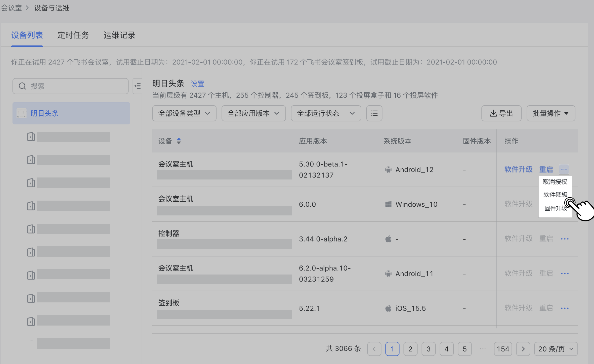
Task: Collapse the sidebar panel toggle icon
Action: click(x=138, y=86)
